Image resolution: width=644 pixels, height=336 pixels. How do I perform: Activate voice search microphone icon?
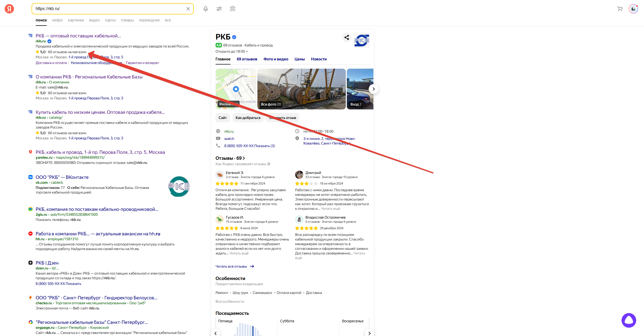[x=206, y=9]
